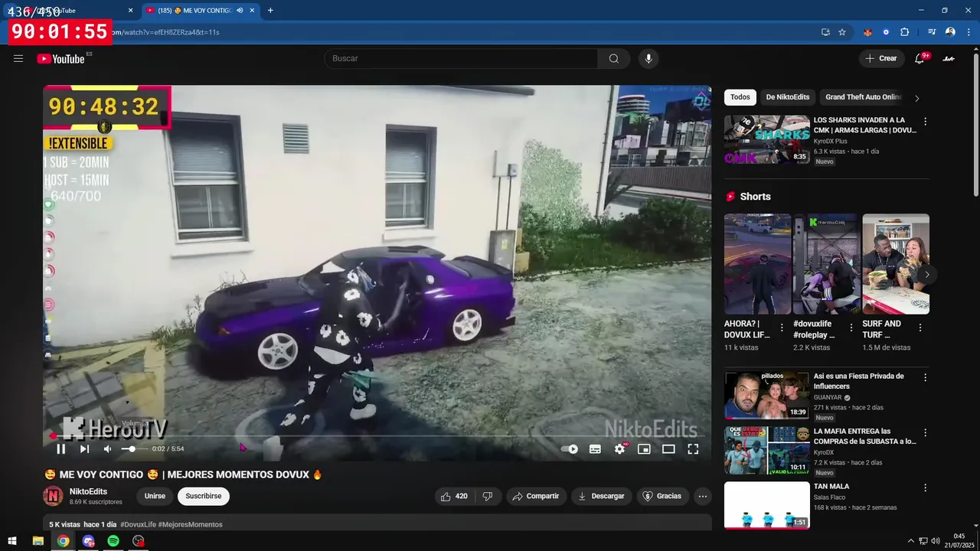Screen dimensions: 980x551
Task: Open Spotify from the taskbar
Action: click(113, 541)
